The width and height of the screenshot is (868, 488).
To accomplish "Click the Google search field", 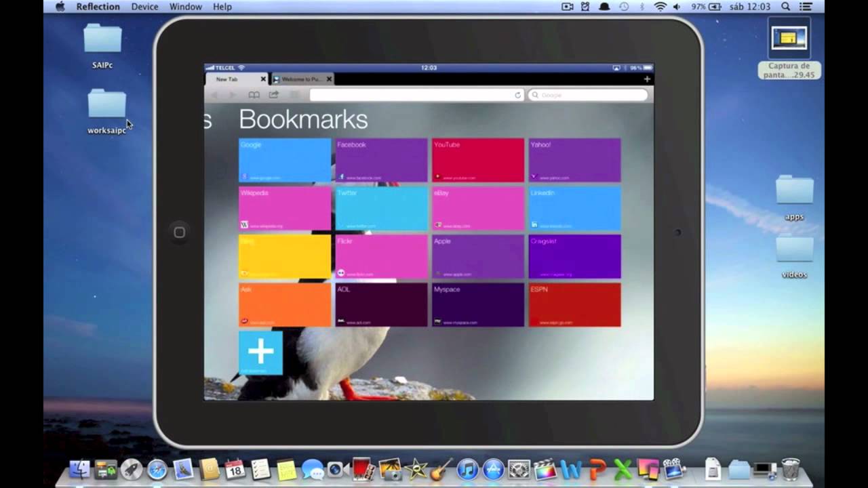I will tap(588, 96).
